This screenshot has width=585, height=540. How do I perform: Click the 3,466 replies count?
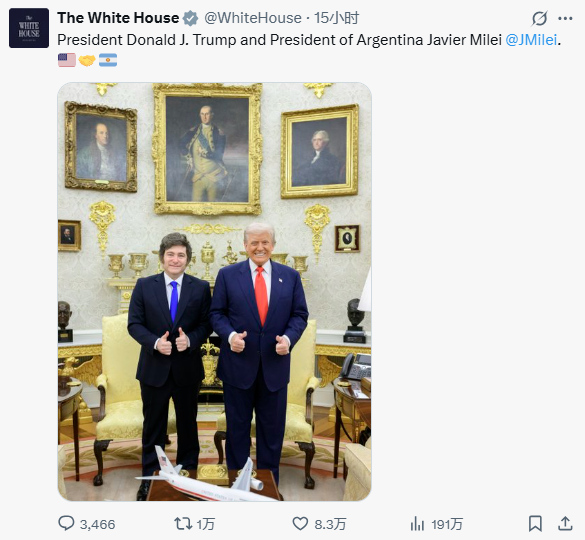click(97, 524)
